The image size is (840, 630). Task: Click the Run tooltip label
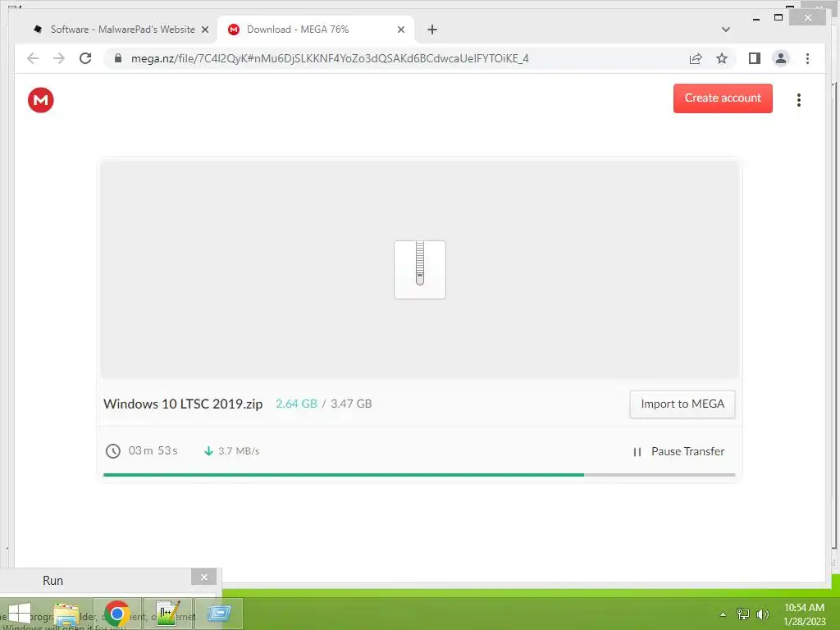53,581
